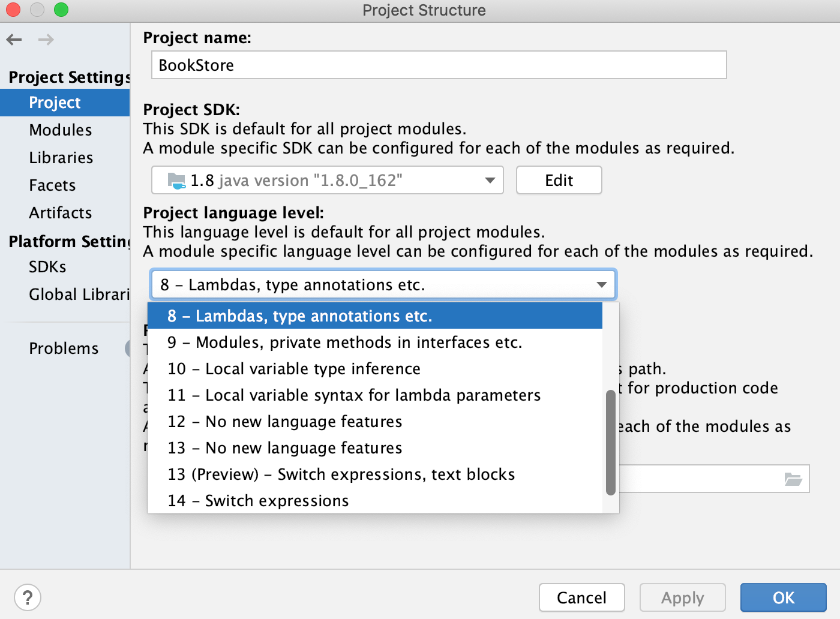Click the folder browse icon beside the path field
Viewport: 840px width, 619px height.
tap(794, 479)
